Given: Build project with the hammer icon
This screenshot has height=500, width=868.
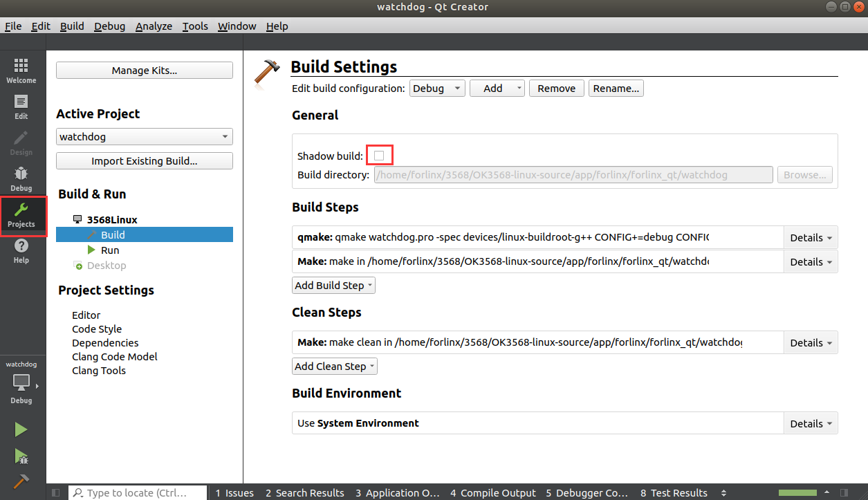Looking at the screenshot, I should [21, 481].
